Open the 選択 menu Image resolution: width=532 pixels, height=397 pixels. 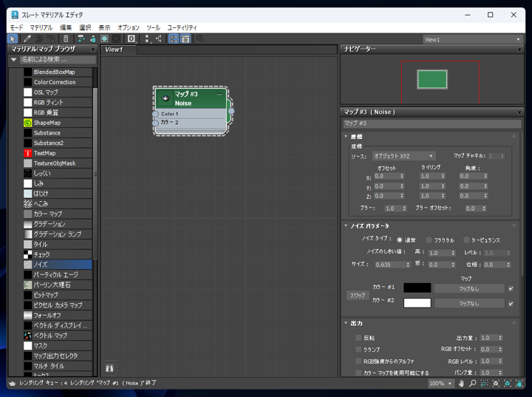[x=85, y=28]
